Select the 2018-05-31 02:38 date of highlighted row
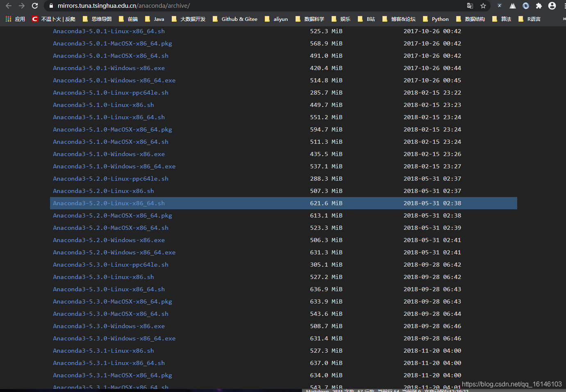Screen dimensions: 566x392 432,203
